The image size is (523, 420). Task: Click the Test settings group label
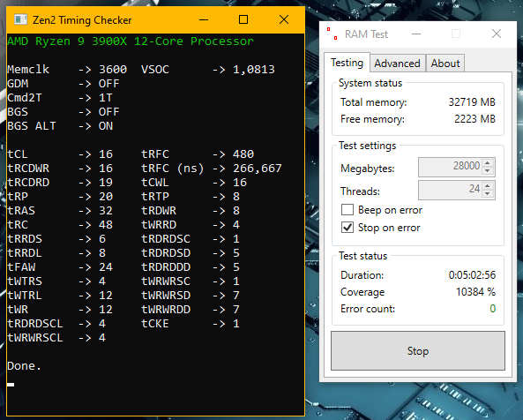click(x=367, y=146)
